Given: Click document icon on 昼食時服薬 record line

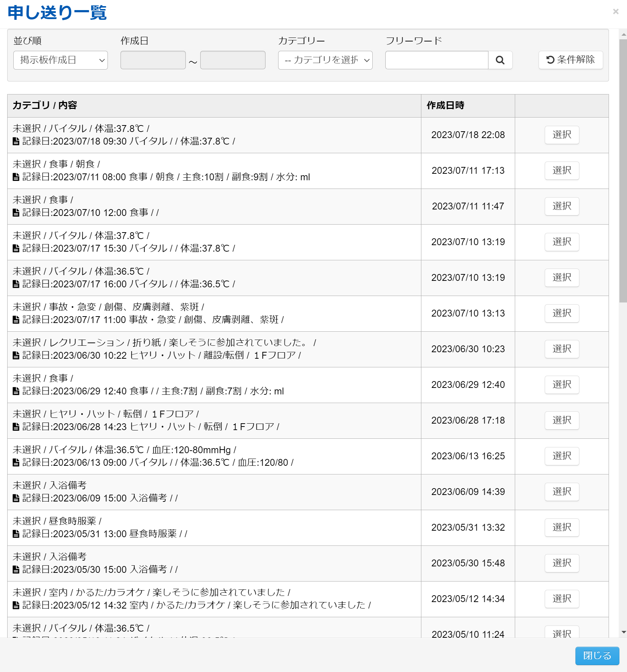Looking at the screenshot, I should coord(16,534).
